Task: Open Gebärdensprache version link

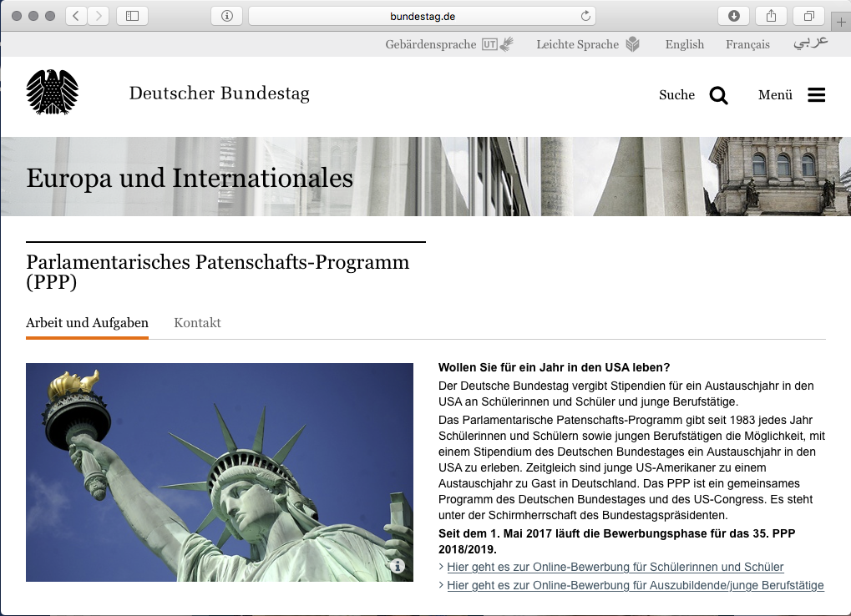Action: [431, 44]
